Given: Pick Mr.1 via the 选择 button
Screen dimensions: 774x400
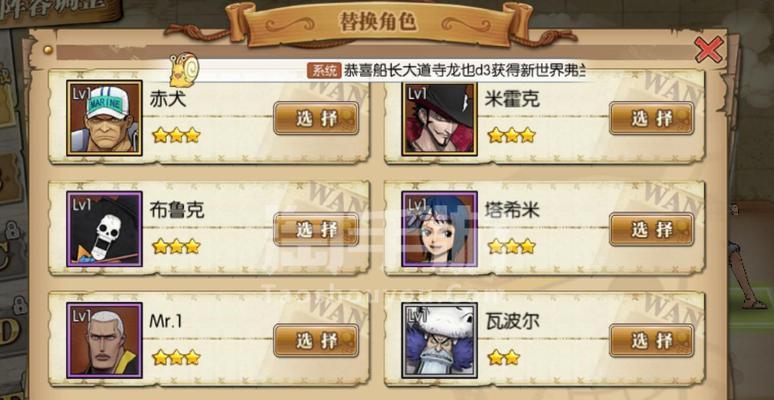Looking at the screenshot, I should (x=316, y=341).
